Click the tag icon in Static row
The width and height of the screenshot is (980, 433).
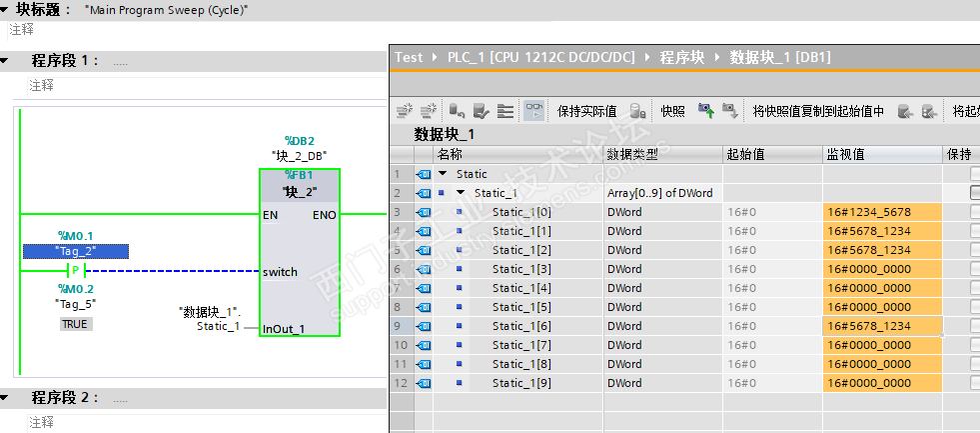[x=424, y=174]
